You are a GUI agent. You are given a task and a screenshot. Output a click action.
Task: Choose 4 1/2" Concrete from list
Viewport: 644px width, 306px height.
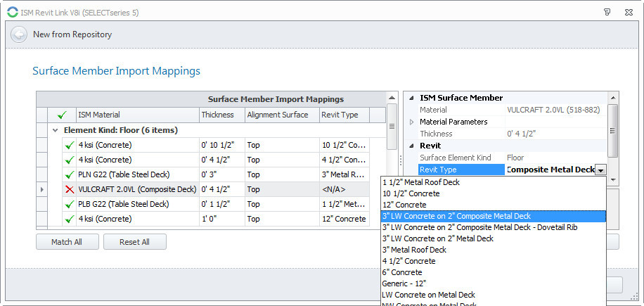pos(493,261)
